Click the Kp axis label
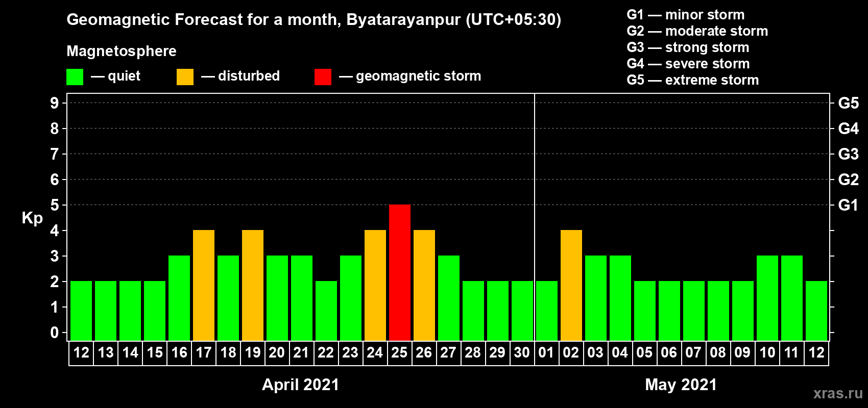Image resolution: width=868 pixels, height=408 pixels. 32,218
